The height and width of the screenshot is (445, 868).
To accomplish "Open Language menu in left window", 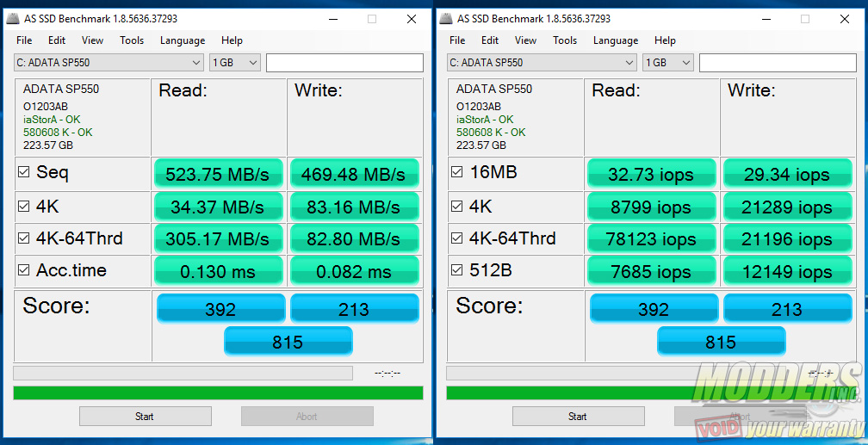I will click(183, 40).
